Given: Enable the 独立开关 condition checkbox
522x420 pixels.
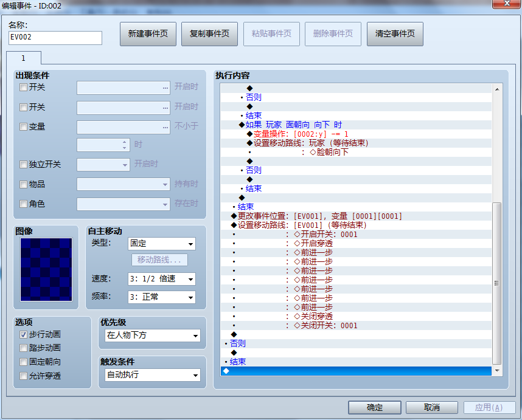Looking at the screenshot, I should (x=23, y=164).
